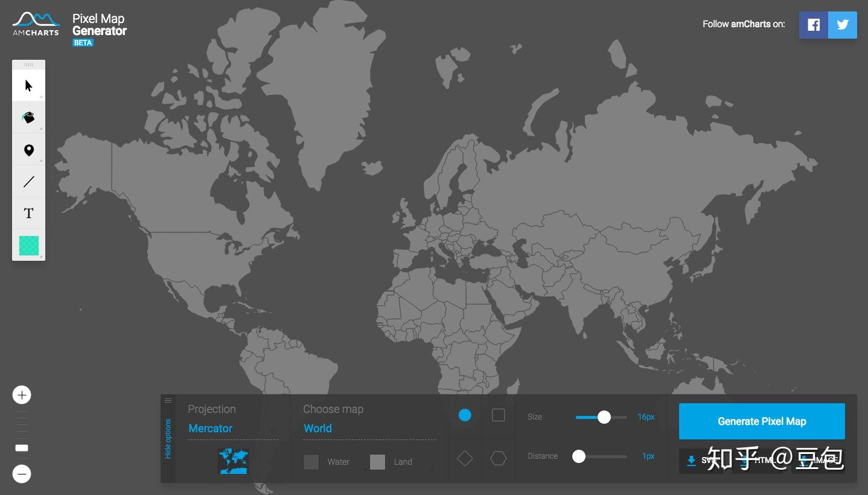Click the options panel hamburger icon
The image size is (868, 495).
168,400
